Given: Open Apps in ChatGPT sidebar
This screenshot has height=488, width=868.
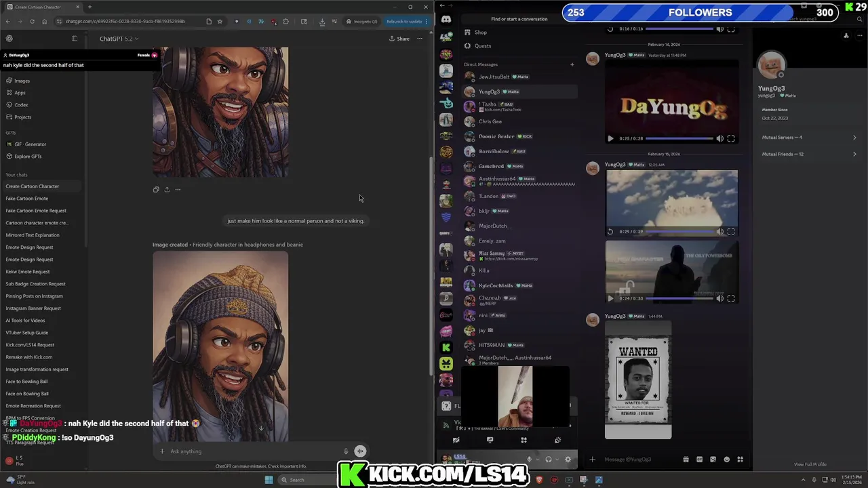Looking at the screenshot, I should [43, 93].
